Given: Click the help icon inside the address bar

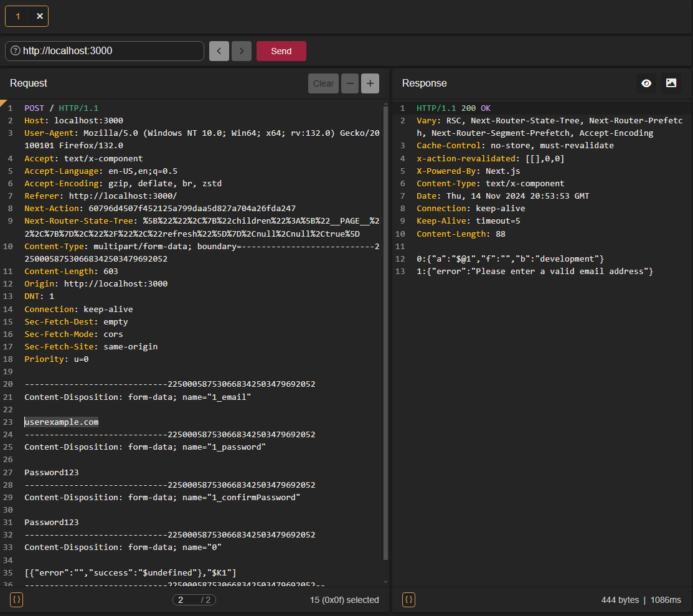Looking at the screenshot, I should pyautogui.click(x=15, y=50).
